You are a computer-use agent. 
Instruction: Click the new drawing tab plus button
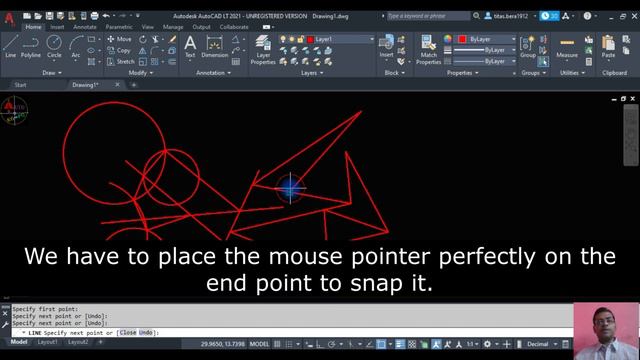(133, 85)
